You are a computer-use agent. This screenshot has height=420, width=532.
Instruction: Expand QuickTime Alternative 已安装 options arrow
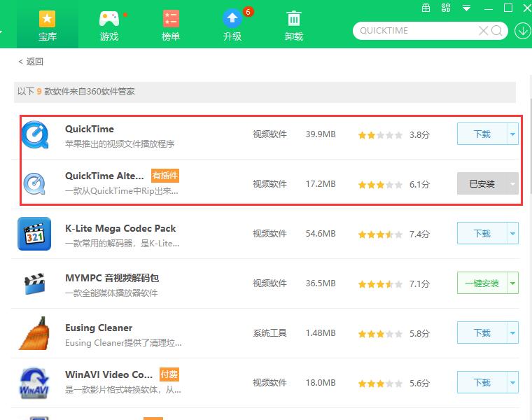[512, 183]
